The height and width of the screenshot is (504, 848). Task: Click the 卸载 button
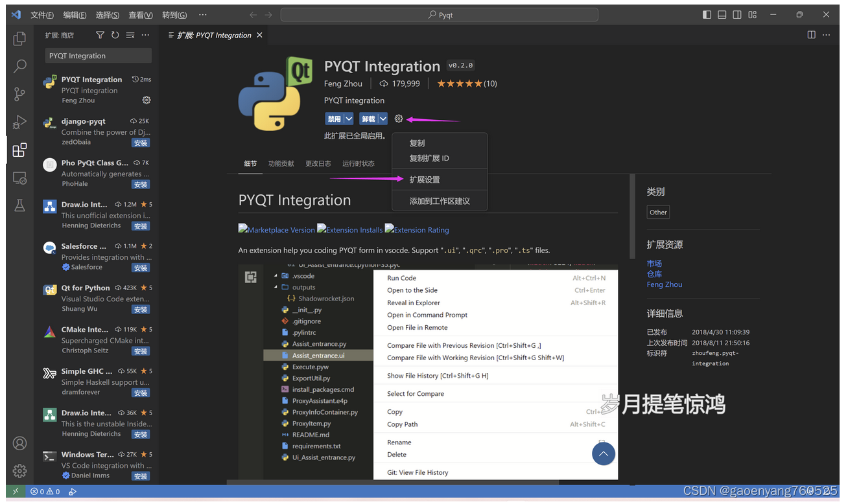coord(369,119)
